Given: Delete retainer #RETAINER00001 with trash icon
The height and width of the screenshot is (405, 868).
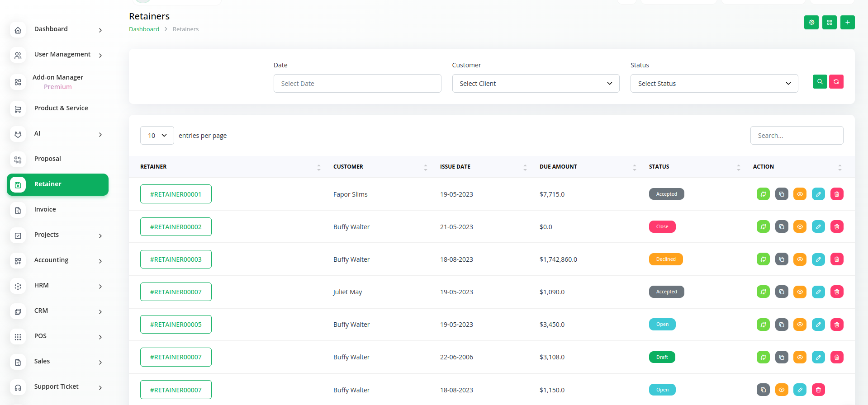Looking at the screenshot, I should [836, 194].
